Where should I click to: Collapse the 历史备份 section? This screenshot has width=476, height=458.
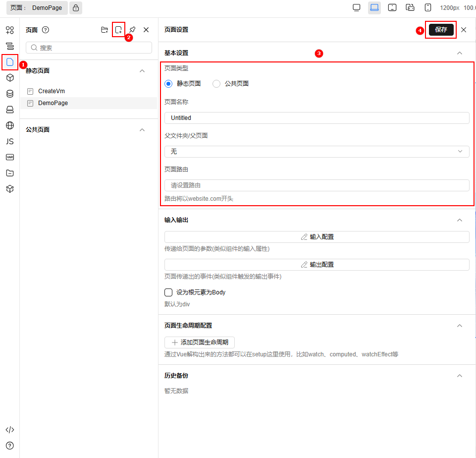click(x=459, y=375)
